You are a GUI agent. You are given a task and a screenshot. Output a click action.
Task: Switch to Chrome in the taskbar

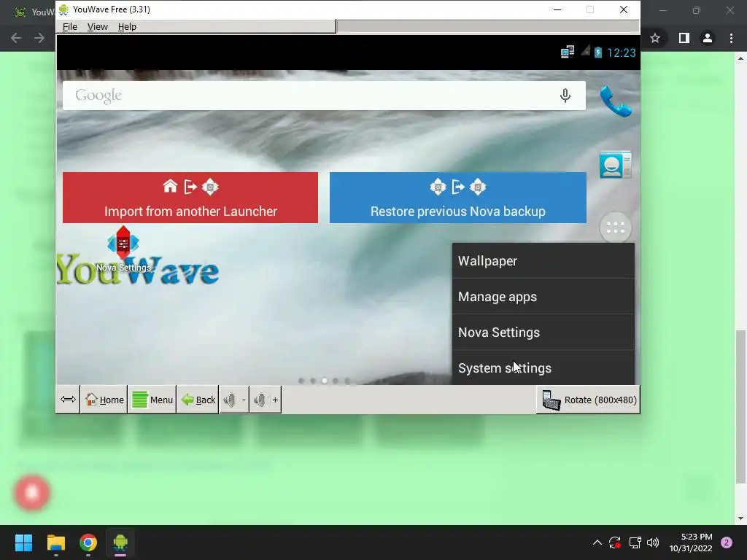pos(88,542)
